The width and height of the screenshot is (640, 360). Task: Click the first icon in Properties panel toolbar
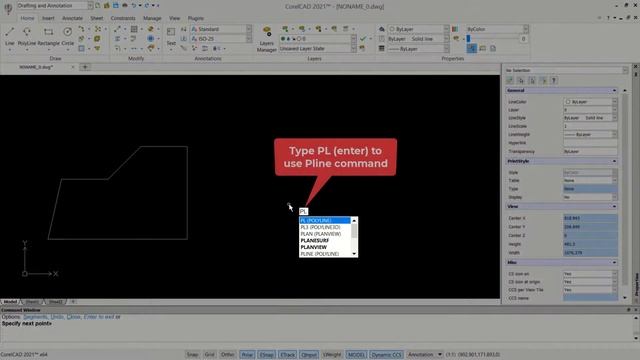click(x=510, y=80)
